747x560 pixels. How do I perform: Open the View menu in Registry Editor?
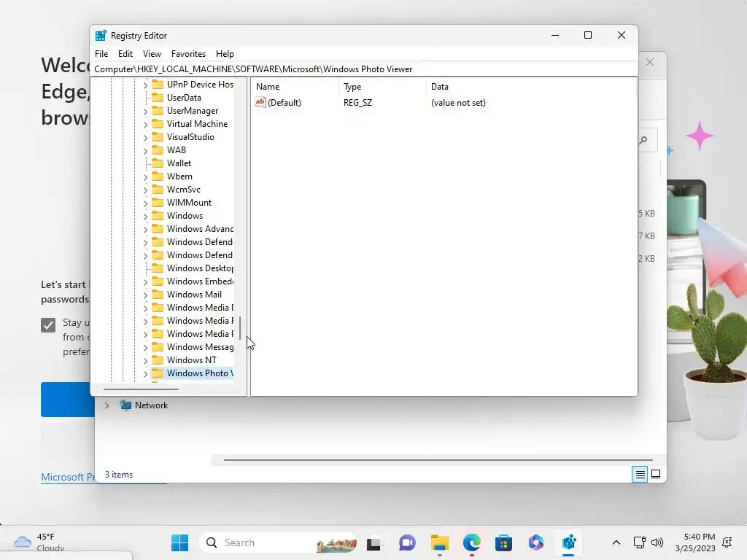(152, 54)
